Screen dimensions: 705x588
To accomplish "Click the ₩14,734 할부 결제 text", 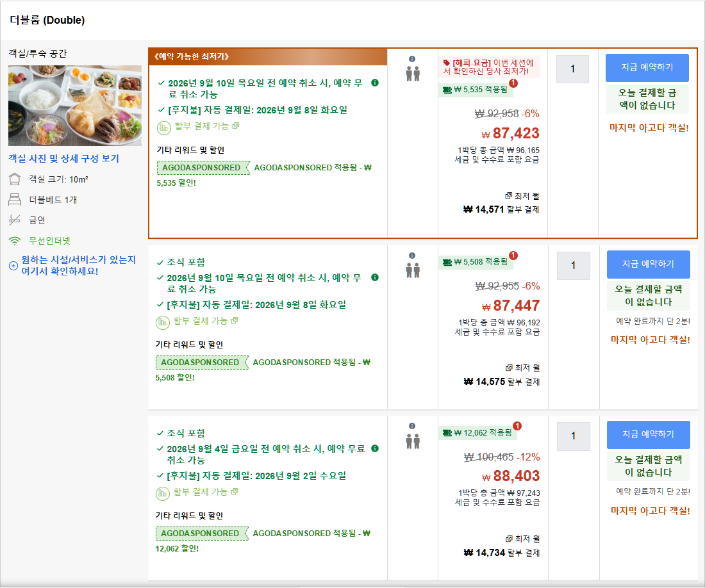I will click(x=502, y=553).
